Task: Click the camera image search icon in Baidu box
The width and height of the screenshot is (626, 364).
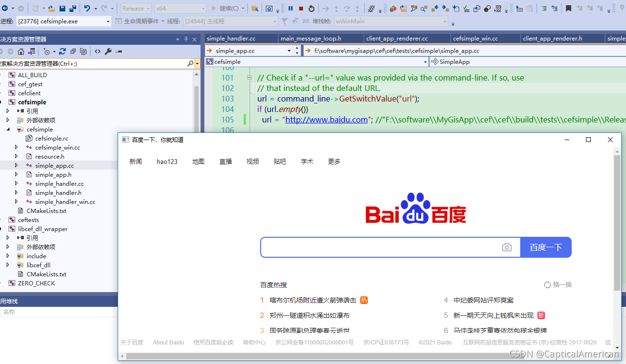Action: 507,247
